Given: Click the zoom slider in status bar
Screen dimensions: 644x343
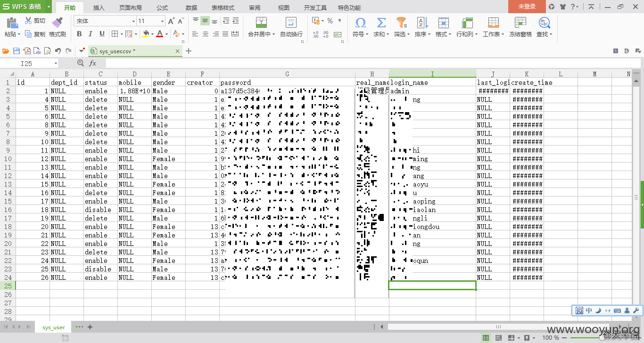Looking at the screenshot, I should point(602,338).
